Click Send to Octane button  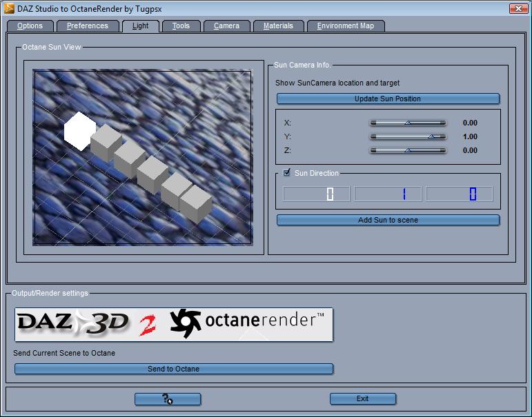[174, 369]
